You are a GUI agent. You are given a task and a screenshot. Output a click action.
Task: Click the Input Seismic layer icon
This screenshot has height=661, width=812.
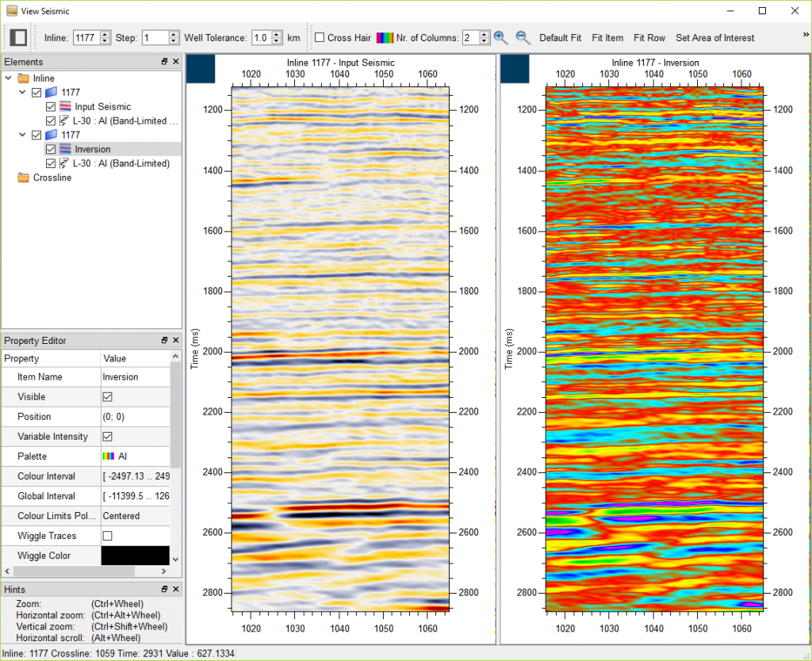pyautogui.click(x=66, y=107)
